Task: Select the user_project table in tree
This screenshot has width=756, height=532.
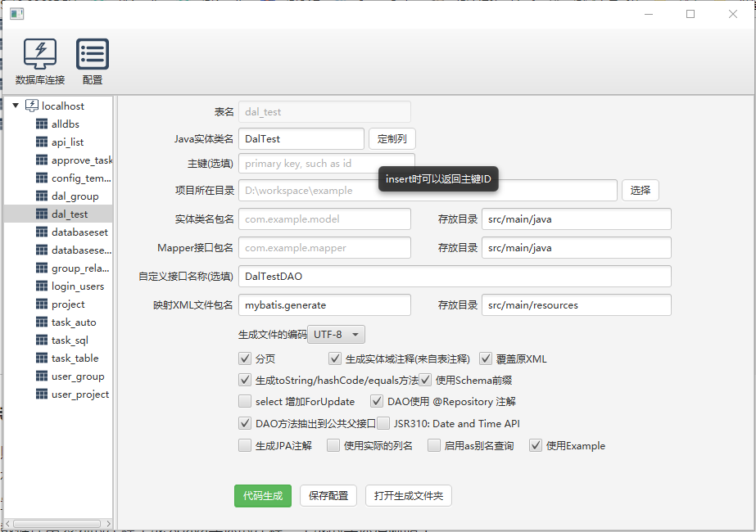Action: click(x=58, y=394)
